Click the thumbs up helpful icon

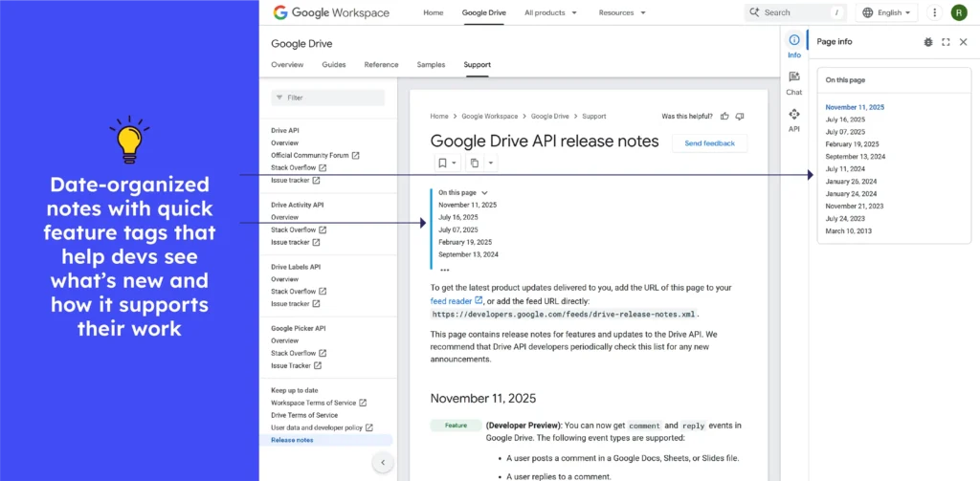[x=725, y=117]
